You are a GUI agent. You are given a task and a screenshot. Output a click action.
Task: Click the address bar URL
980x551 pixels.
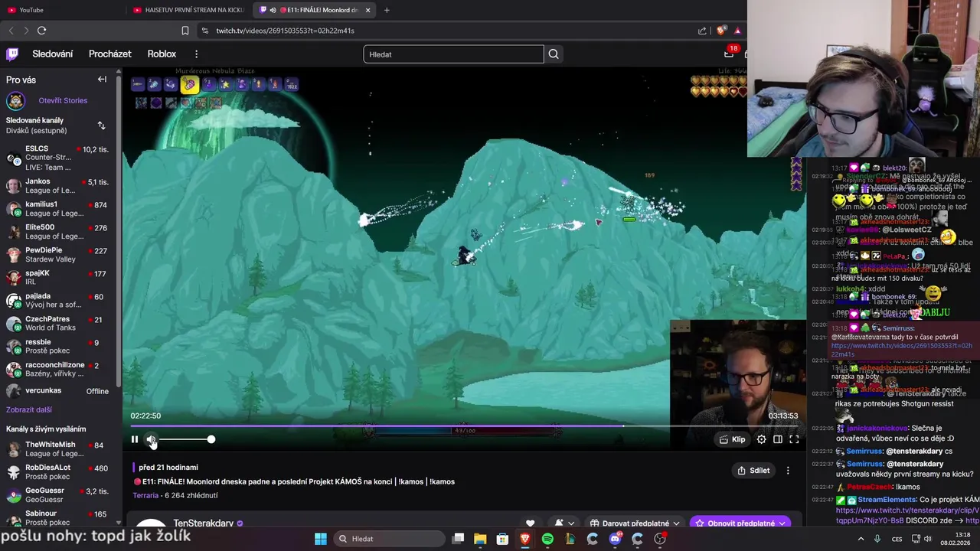tap(285, 31)
